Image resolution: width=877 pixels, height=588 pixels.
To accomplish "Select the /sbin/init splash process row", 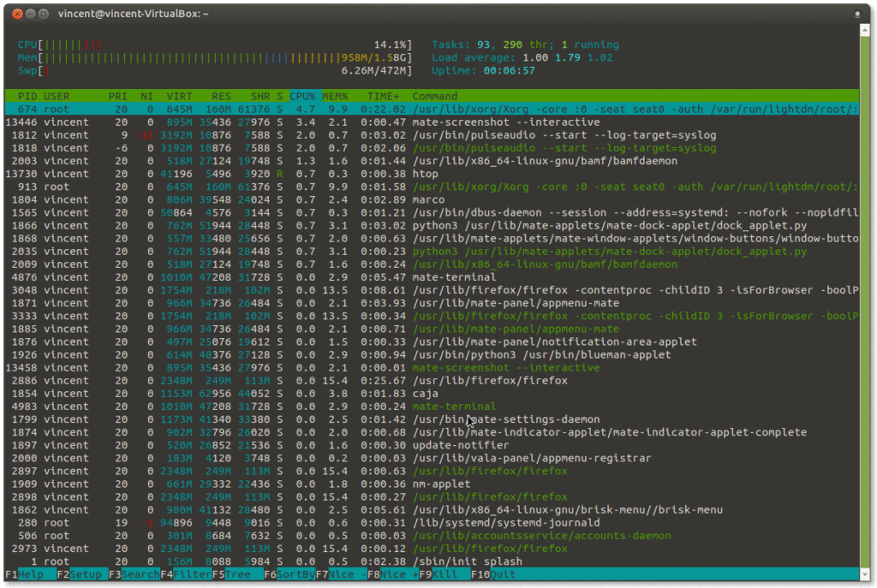I will pos(467,561).
